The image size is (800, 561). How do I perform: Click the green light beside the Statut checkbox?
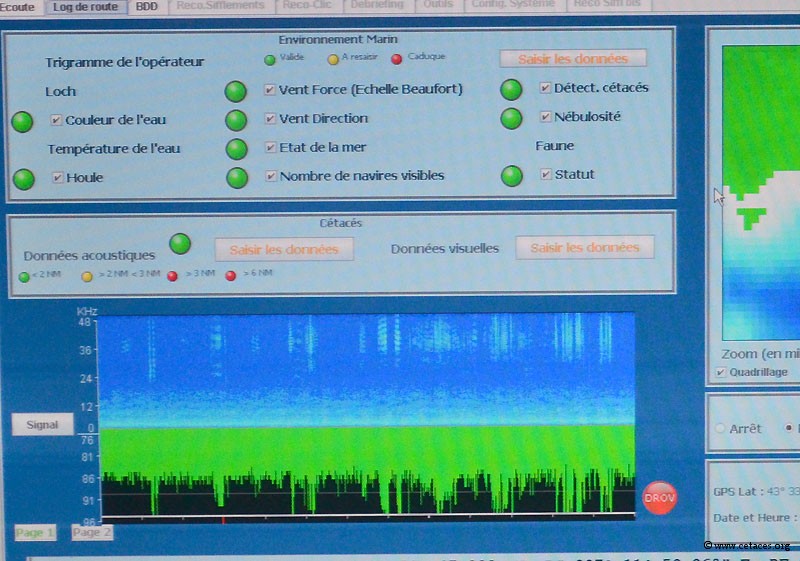point(511,176)
